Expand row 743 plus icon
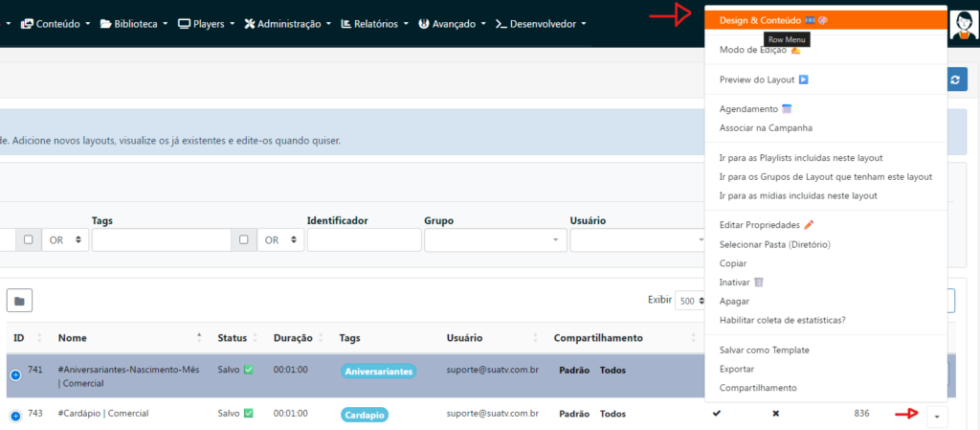This screenshot has width=980, height=430. (x=15, y=416)
